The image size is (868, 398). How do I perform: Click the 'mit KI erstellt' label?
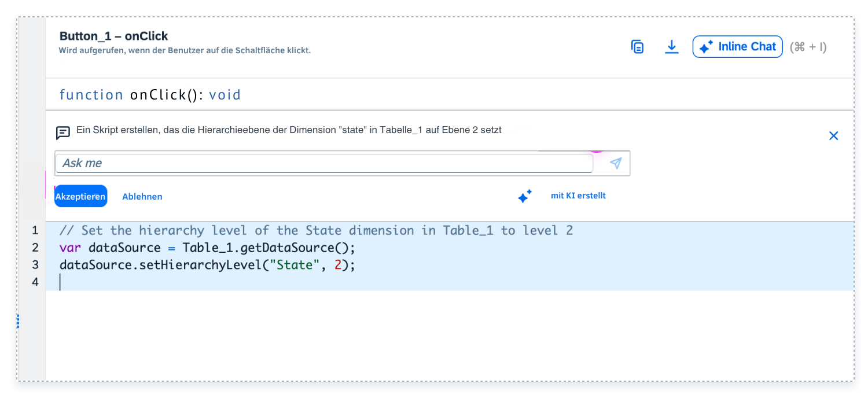(578, 196)
